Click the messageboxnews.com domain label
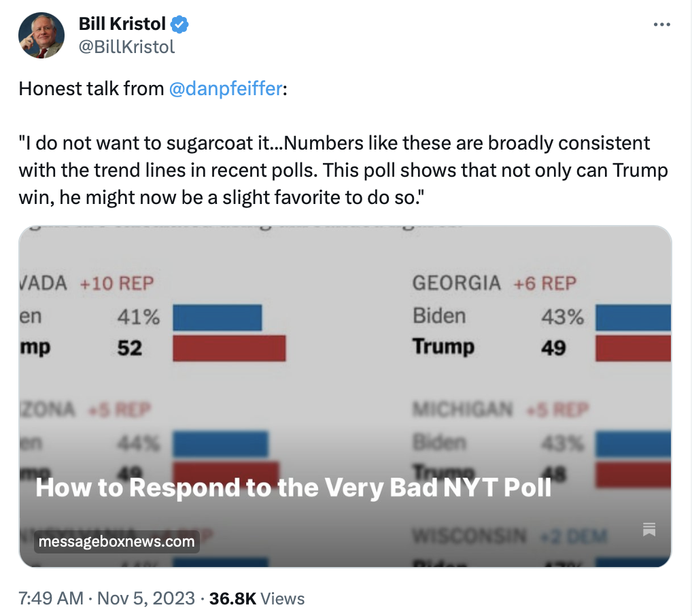Viewport: 692px width, 616px height. [116, 542]
